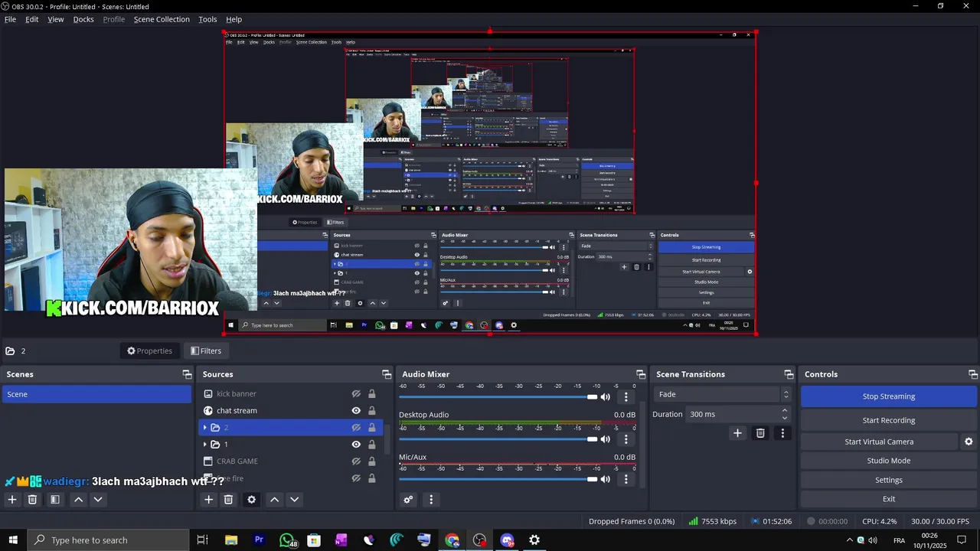
Task: Open the View menu
Action: (x=56, y=19)
